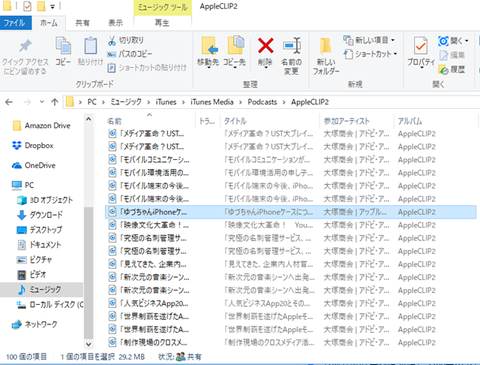
Task: Go back with the back arrow
Action: pyautogui.click(x=9, y=102)
